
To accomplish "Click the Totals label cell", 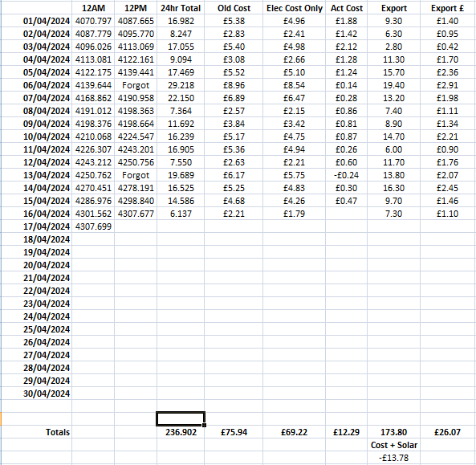I will coord(36,432).
